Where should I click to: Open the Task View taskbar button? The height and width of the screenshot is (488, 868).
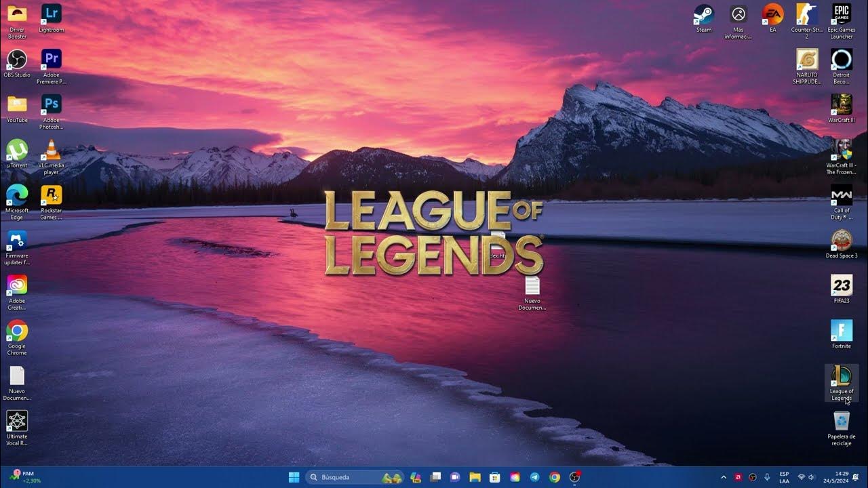[436, 477]
